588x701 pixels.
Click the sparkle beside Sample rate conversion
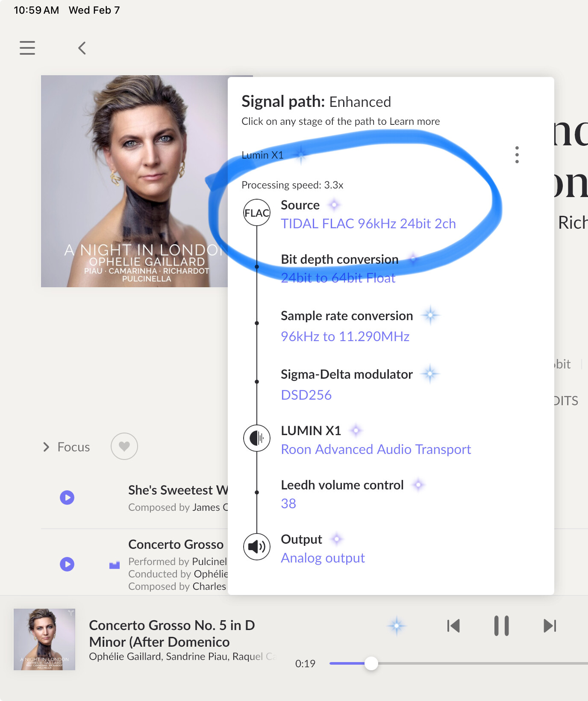(x=430, y=315)
